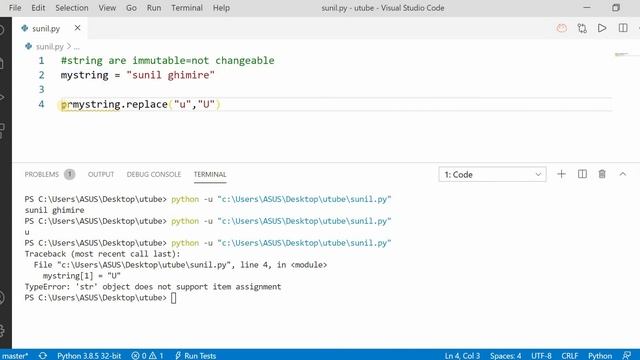The width and height of the screenshot is (640, 360).
Task: Split the terminal pane
Action: point(582,174)
